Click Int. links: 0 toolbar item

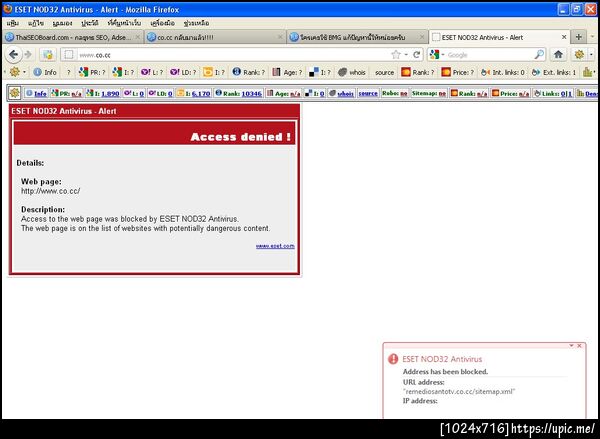click(x=503, y=72)
